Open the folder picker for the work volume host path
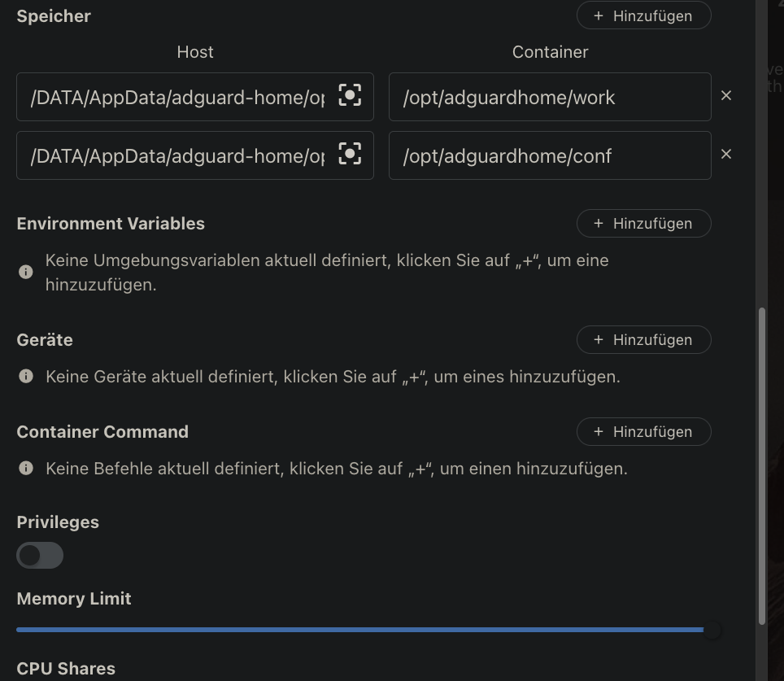This screenshot has width=784, height=681. coord(350,95)
